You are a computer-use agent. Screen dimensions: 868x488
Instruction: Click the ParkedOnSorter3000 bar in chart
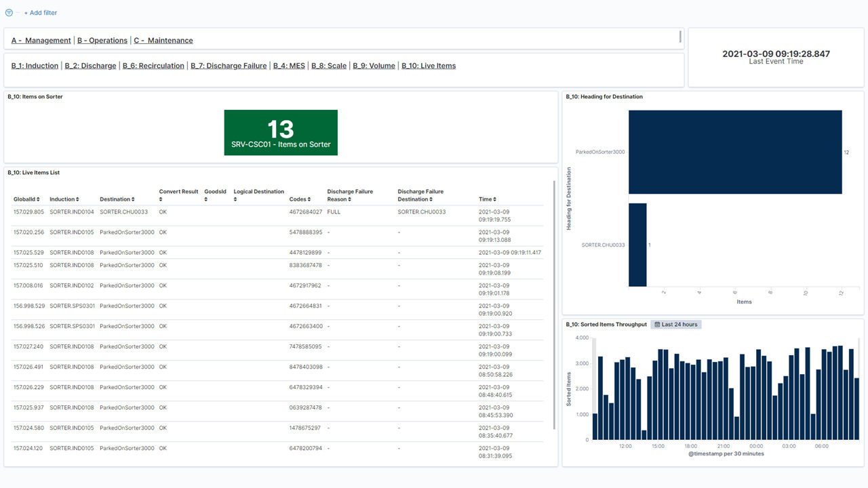pos(735,152)
